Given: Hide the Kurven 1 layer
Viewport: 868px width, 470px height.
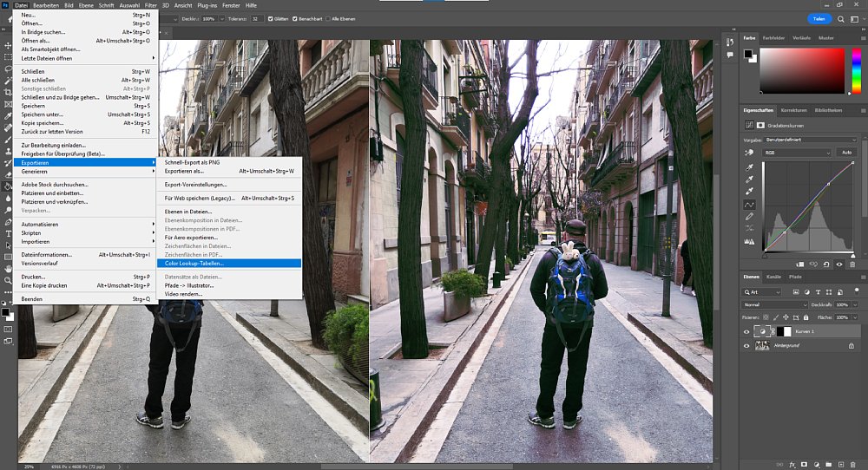Looking at the screenshot, I should [746, 331].
